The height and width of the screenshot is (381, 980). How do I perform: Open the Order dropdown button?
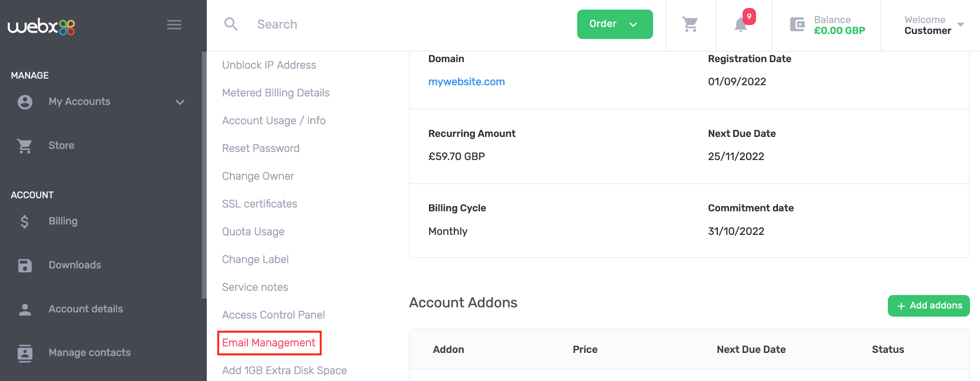615,24
